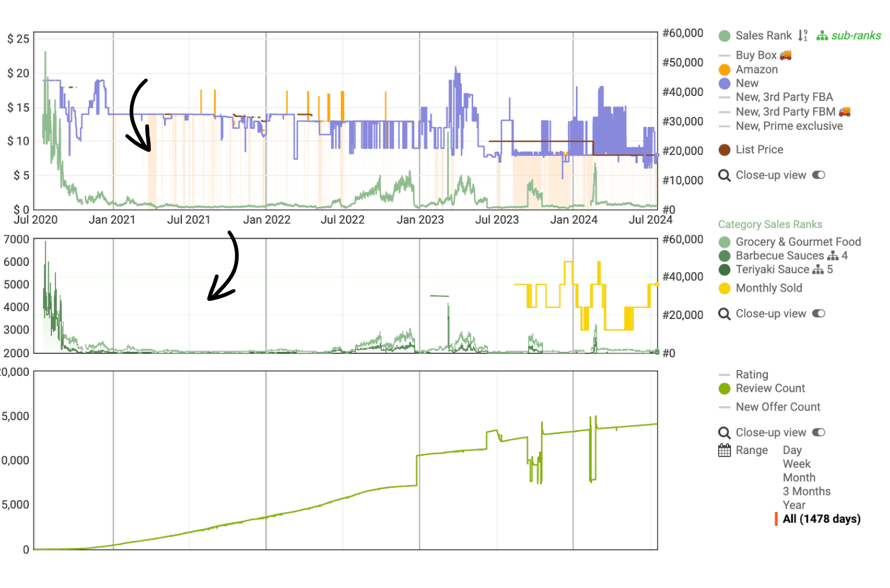
Task: Click the magnifier icon in the price chart legend
Action: point(724,175)
